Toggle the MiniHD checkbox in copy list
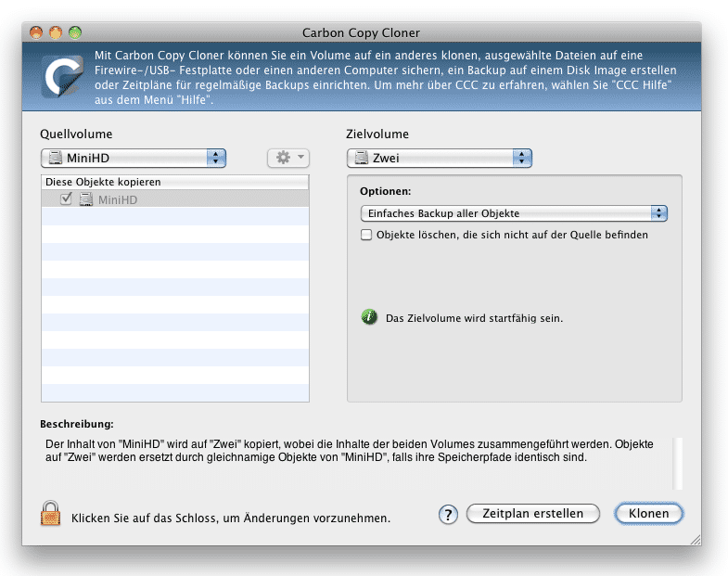Image resolution: width=728 pixels, height=576 pixels. 66,199
